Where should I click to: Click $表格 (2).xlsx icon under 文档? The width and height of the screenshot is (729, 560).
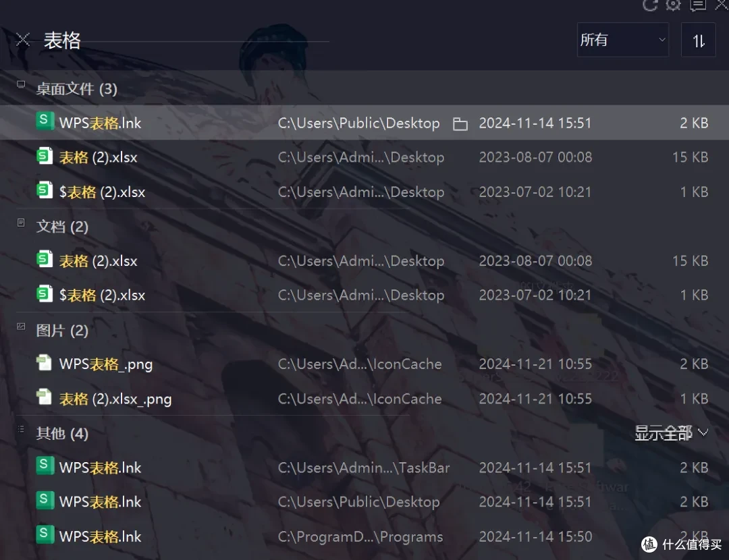click(x=45, y=293)
